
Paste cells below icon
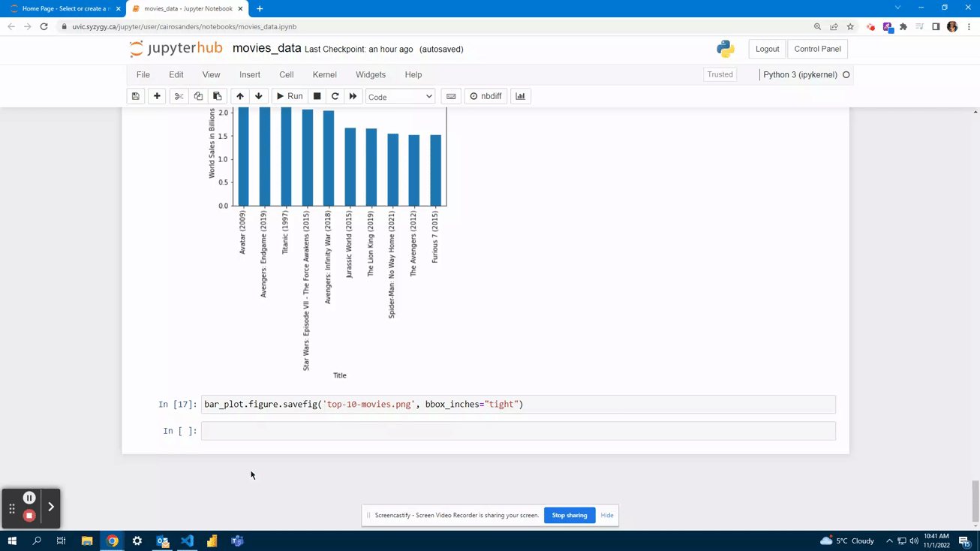[x=218, y=96]
